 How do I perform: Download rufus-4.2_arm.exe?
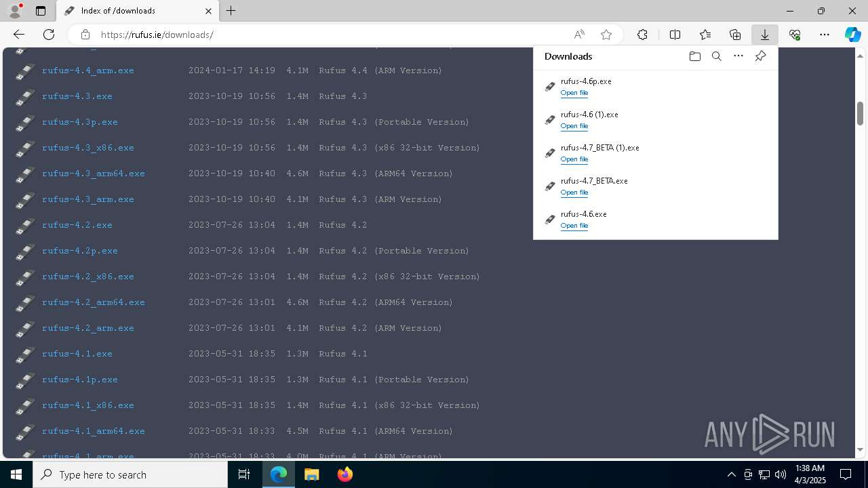pos(88,328)
